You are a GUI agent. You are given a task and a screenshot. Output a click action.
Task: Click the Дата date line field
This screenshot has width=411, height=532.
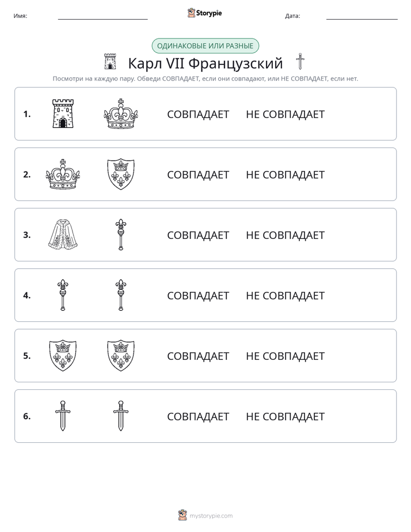[x=362, y=16]
